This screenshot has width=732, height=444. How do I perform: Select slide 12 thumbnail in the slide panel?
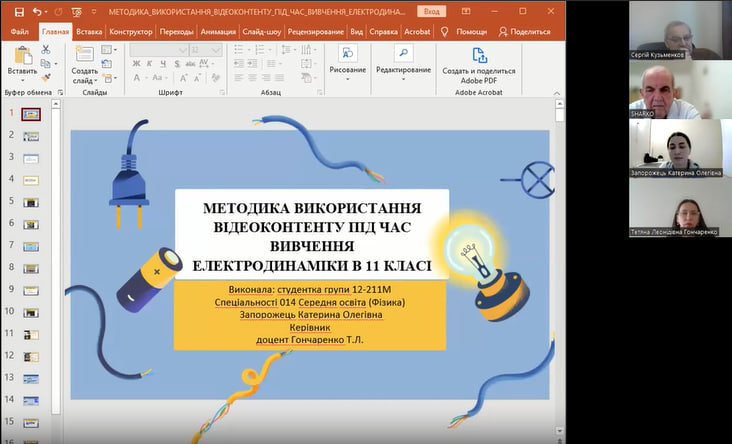pyautogui.click(x=31, y=357)
